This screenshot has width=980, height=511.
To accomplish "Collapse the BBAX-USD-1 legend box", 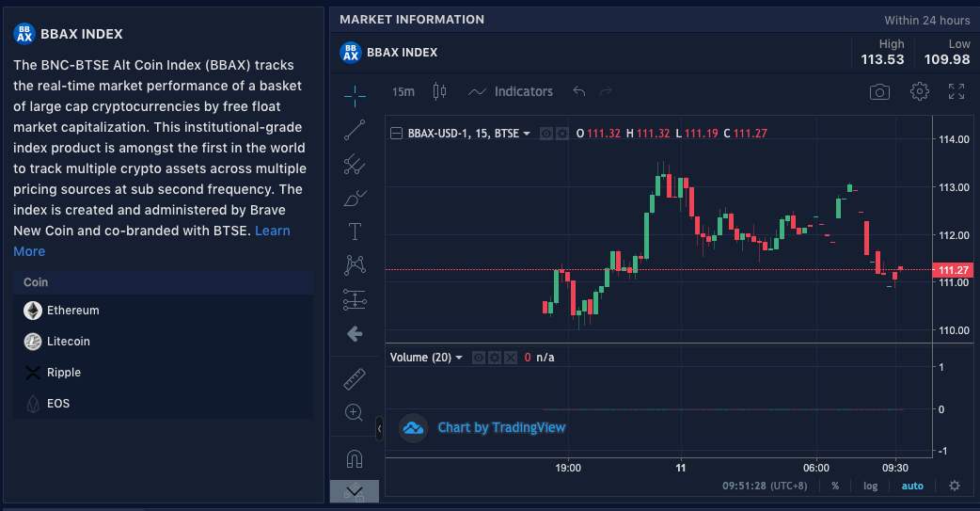I will pyautogui.click(x=396, y=134).
